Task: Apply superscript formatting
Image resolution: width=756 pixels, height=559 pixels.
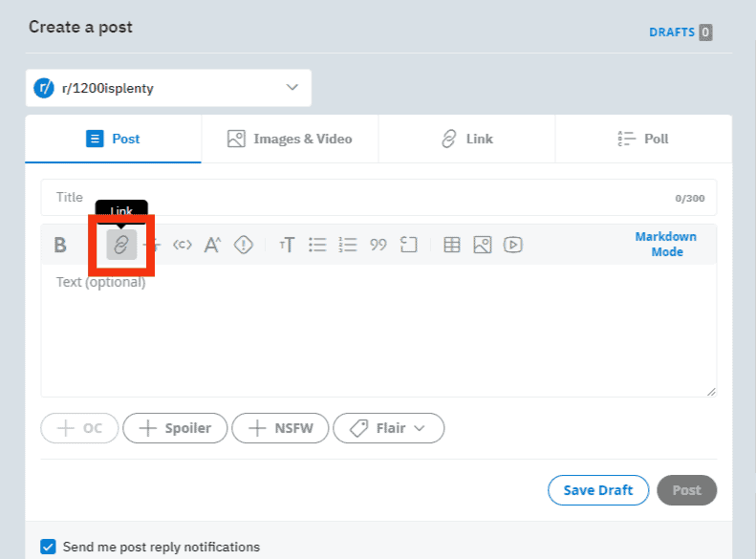Action: 212,245
